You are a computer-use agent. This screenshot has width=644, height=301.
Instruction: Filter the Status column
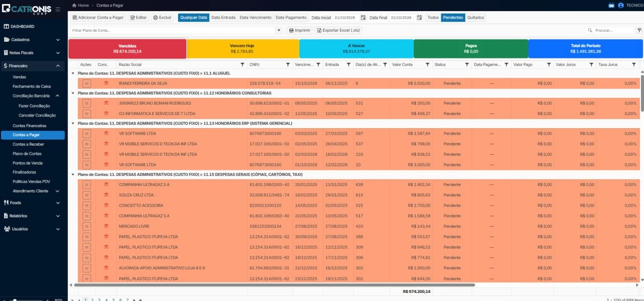(466, 65)
